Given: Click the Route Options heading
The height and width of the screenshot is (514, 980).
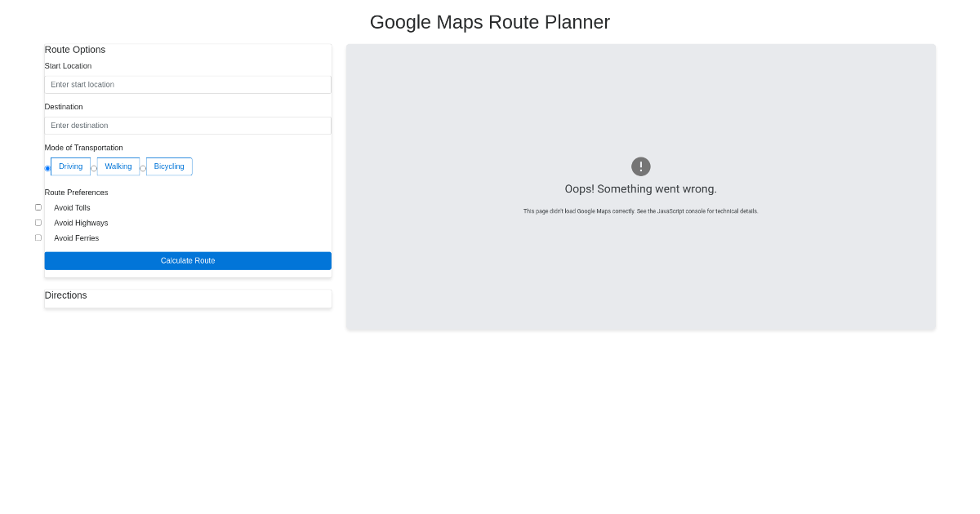Looking at the screenshot, I should tap(75, 50).
